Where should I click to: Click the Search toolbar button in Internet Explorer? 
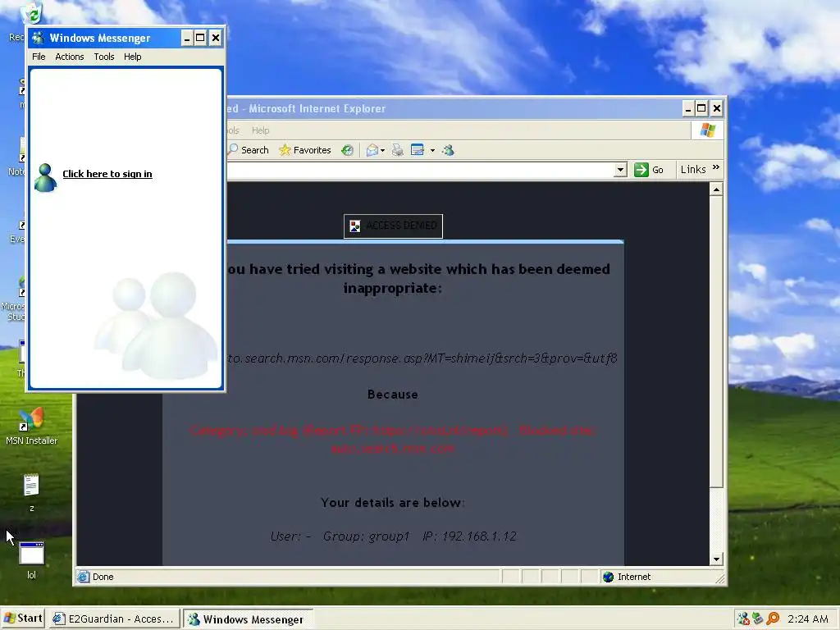(249, 150)
